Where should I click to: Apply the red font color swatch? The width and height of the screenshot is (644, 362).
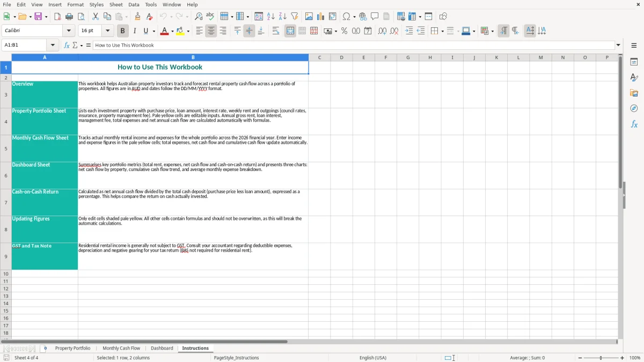point(165,31)
